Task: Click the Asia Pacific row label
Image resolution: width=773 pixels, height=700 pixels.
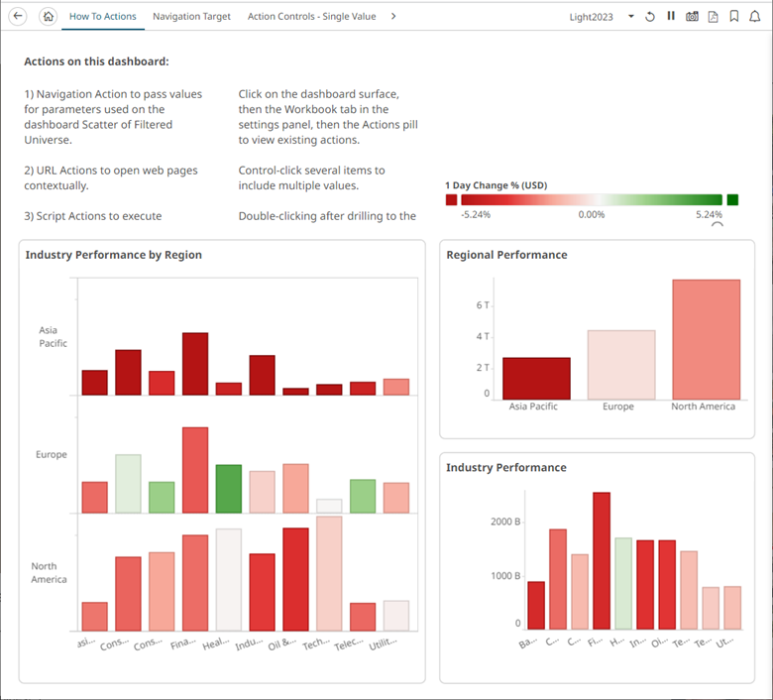Action: coord(53,336)
